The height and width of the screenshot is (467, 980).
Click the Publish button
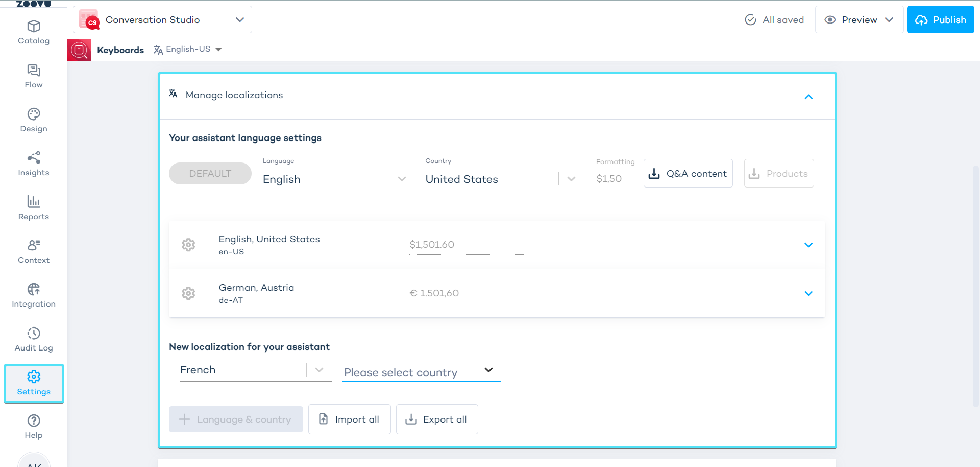pos(940,20)
